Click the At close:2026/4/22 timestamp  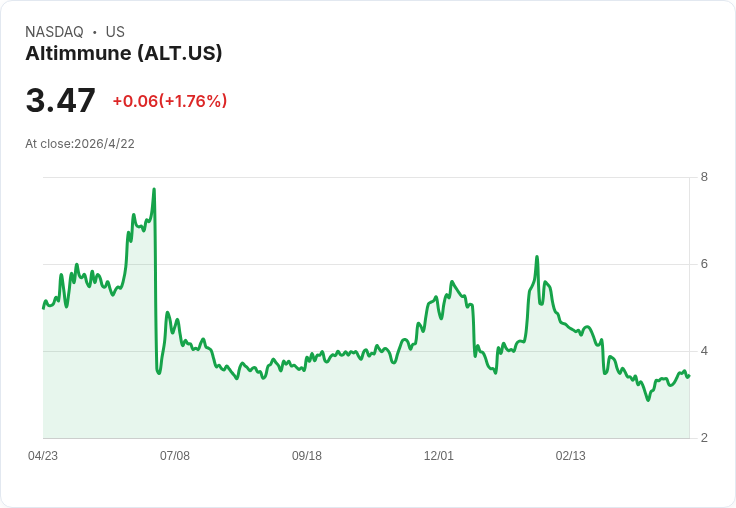click(x=80, y=144)
